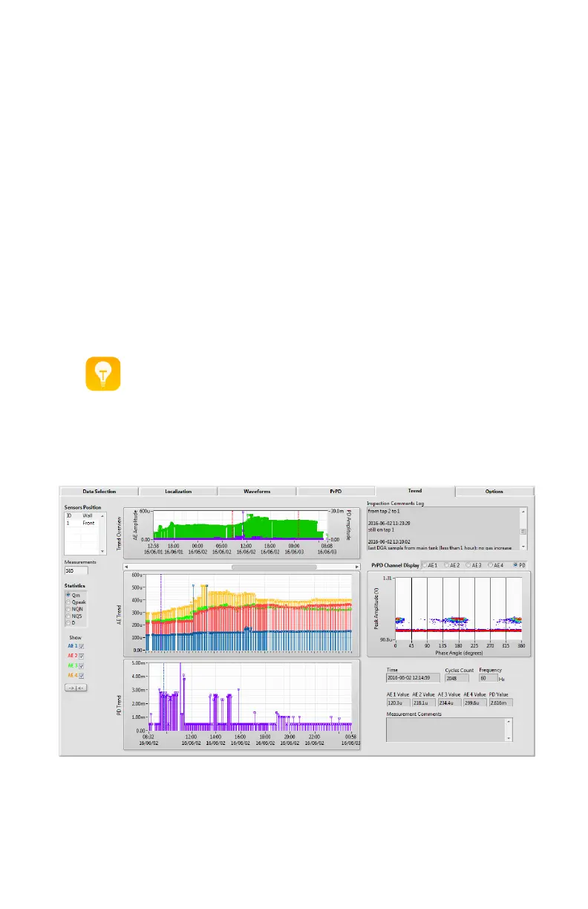Click the '2016-06-02 11:23:29' log entry

389,523
